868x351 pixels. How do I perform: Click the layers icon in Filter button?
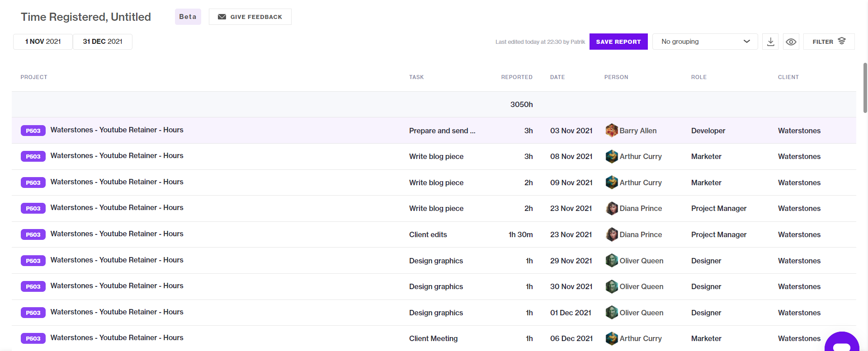[842, 41]
